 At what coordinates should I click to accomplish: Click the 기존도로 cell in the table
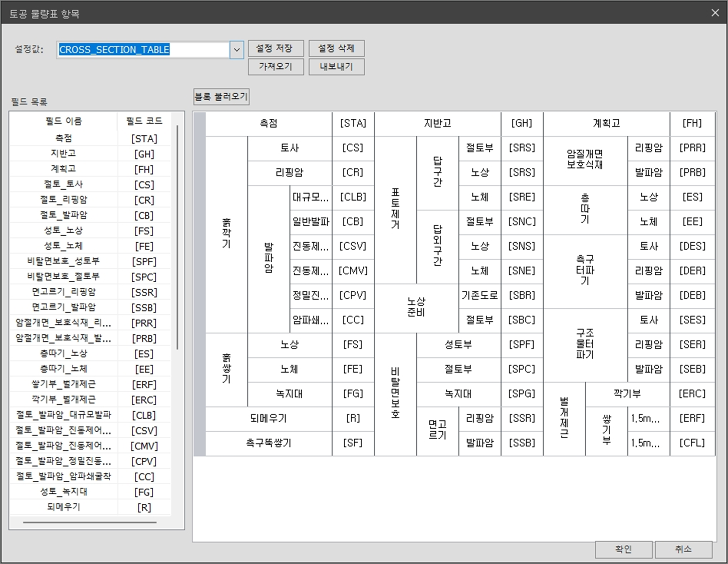point(479,296)
